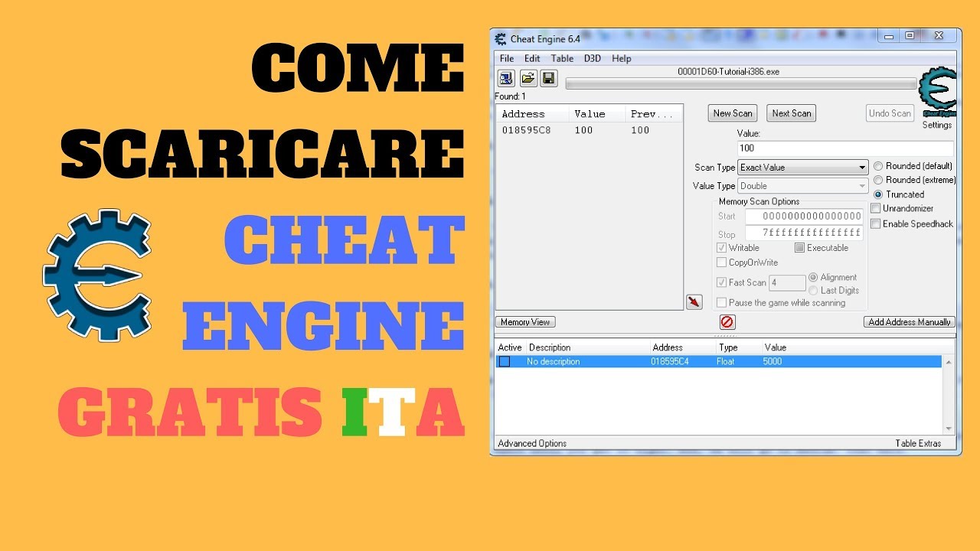Click the process name 00001D60-Tutorial-i386.exe
Screen dimensions: 980x551
pyautogui.click(x=728, y=71)
